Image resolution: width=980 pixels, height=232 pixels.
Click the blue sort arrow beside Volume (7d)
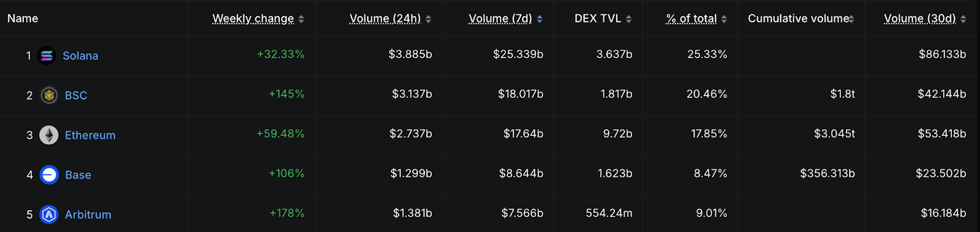pos(540,20)
